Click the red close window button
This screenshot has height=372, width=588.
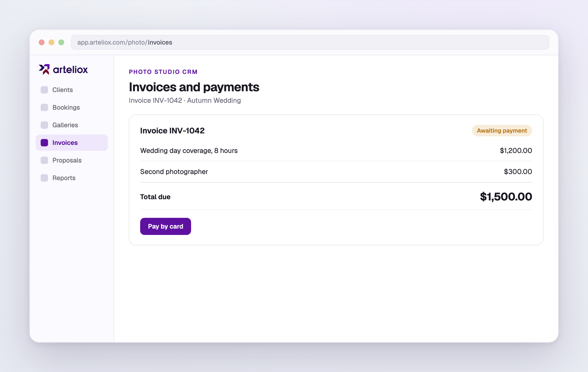[x=42, y=42]
